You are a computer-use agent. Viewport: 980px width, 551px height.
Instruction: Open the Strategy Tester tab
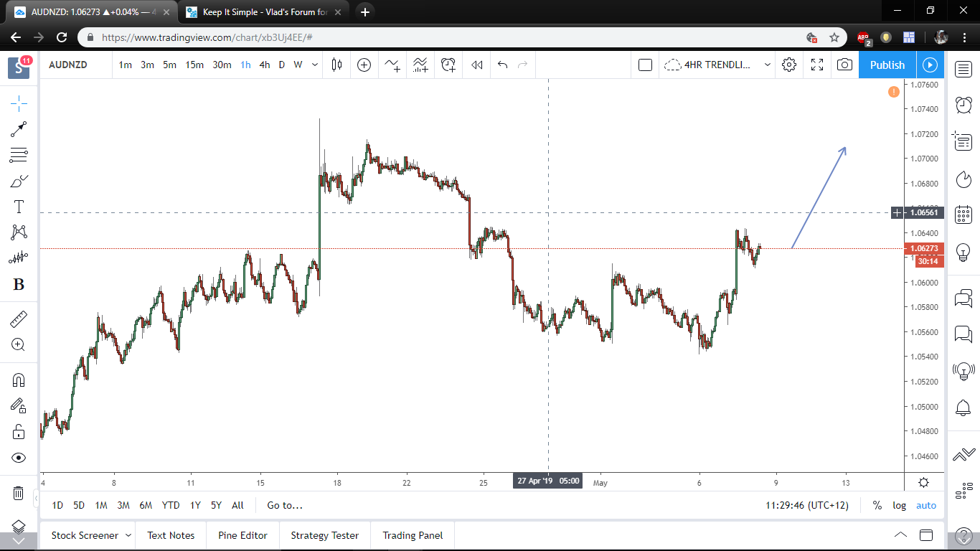pyautogui.click(x=324, y=535)
